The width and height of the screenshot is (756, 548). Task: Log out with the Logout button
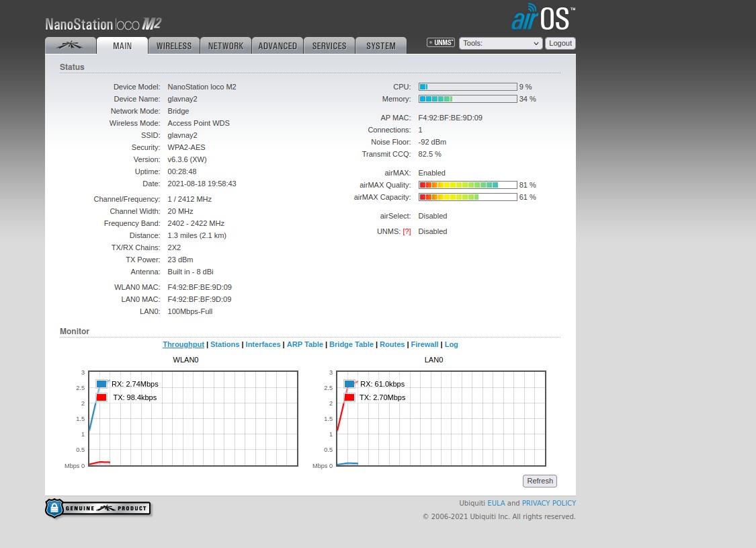click(x=560, y=44)
